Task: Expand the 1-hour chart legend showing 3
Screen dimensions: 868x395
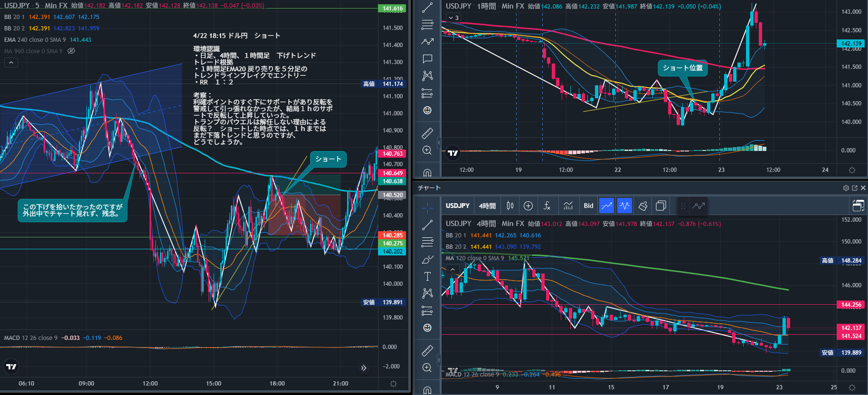Action: click(x=453, y=18)
